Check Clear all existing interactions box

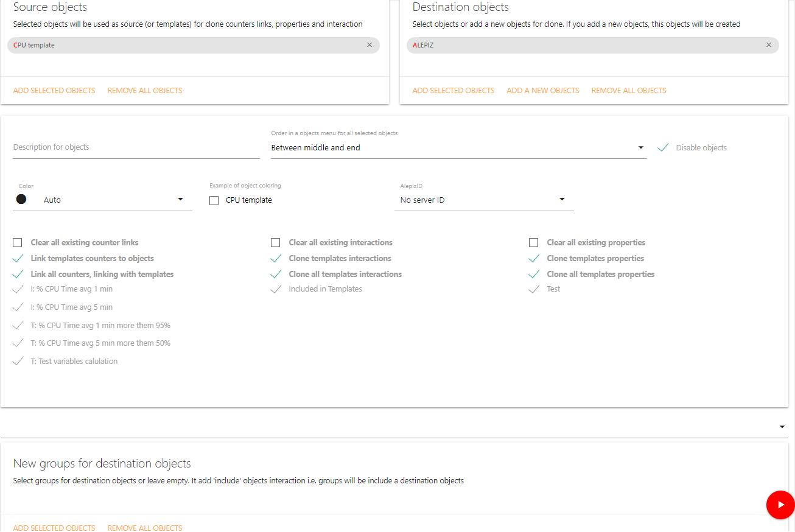276,243
